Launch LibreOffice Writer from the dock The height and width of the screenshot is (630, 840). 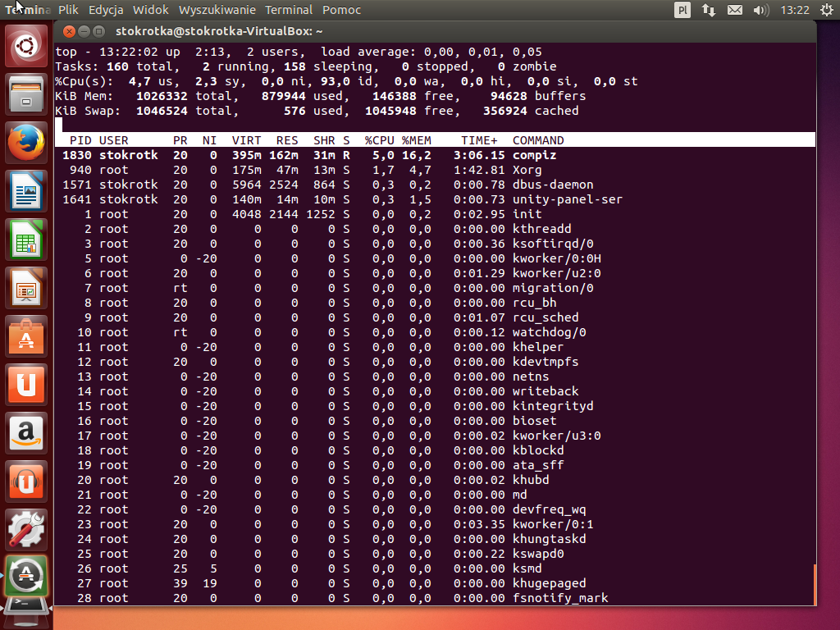(x=27, y=192)
